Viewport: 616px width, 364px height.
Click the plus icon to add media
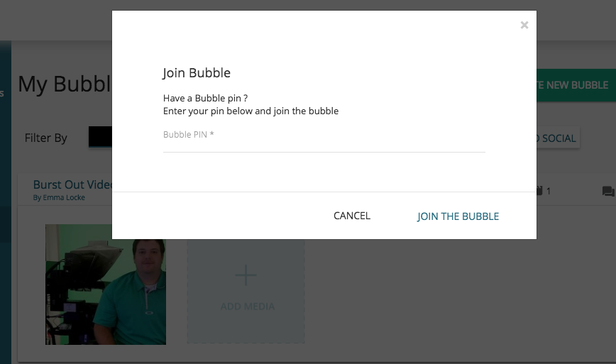(x=246, y=275)
